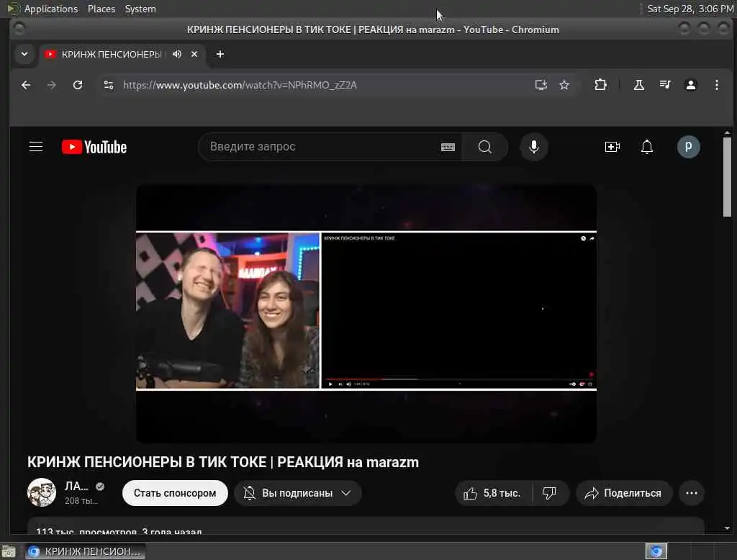Start voice search with microphone
Viewport: 737px width, 560px height.
point(533,147)
